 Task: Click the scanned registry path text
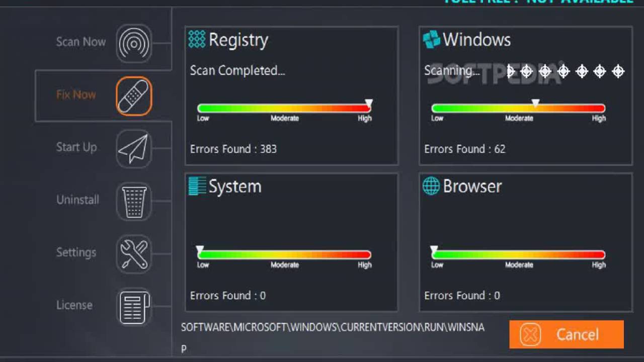333,337
